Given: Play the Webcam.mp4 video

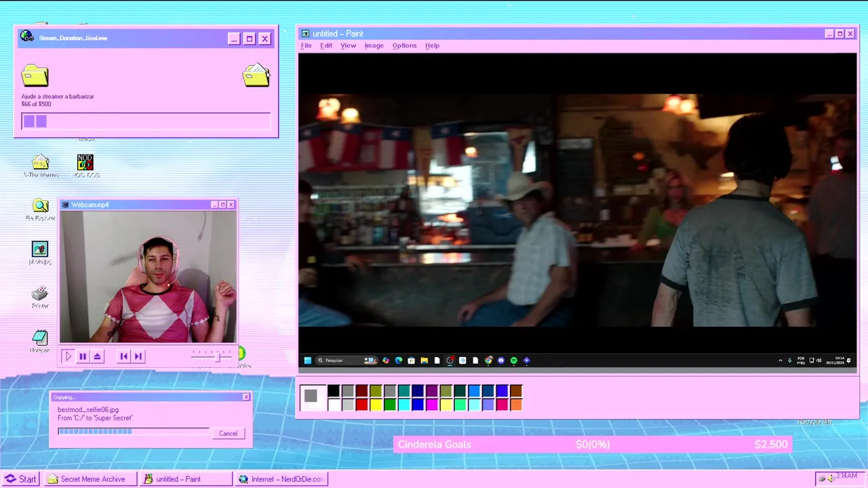Looking at the screenshot, I should pyautogui.click(x=68, y=356).
